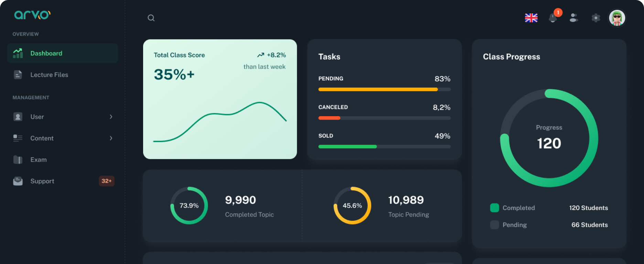Click the contacts people icon
The height and width of the screenshot is (264, 644).
point(574,18)
